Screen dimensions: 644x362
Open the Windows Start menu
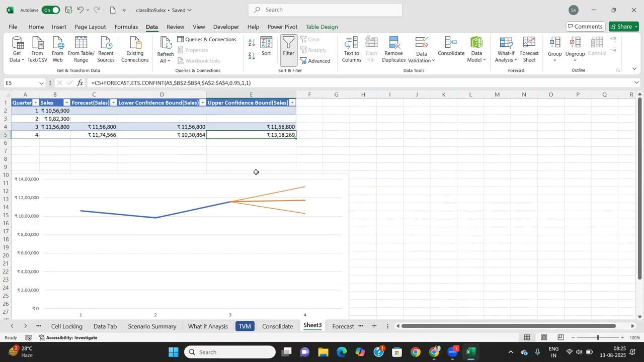[174, 352]
